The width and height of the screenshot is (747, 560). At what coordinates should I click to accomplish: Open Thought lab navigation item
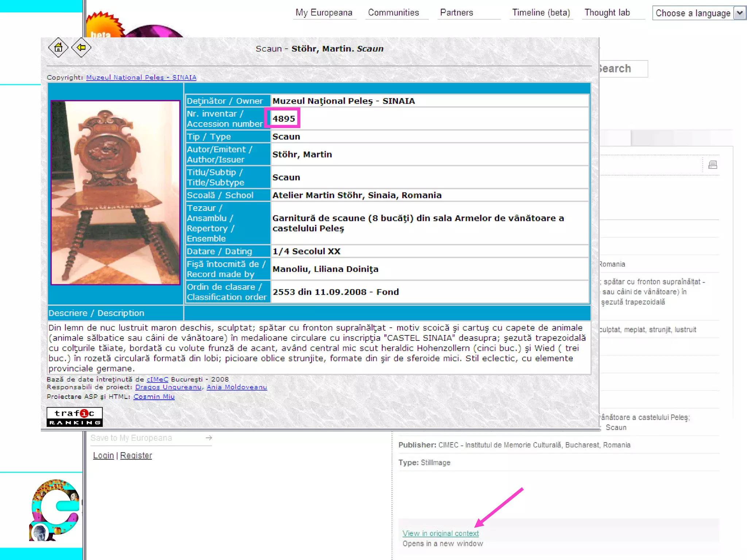click(x=607, y=13)
